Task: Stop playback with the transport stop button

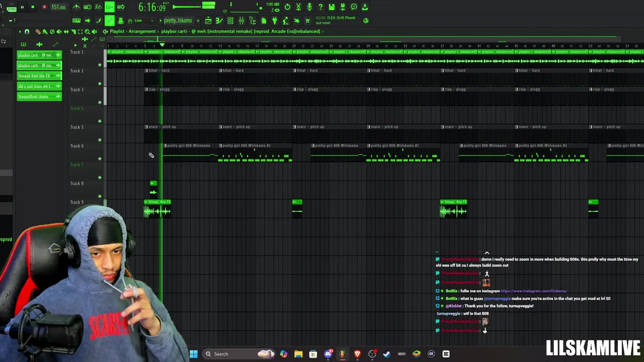Action: [x=33, y=7]
